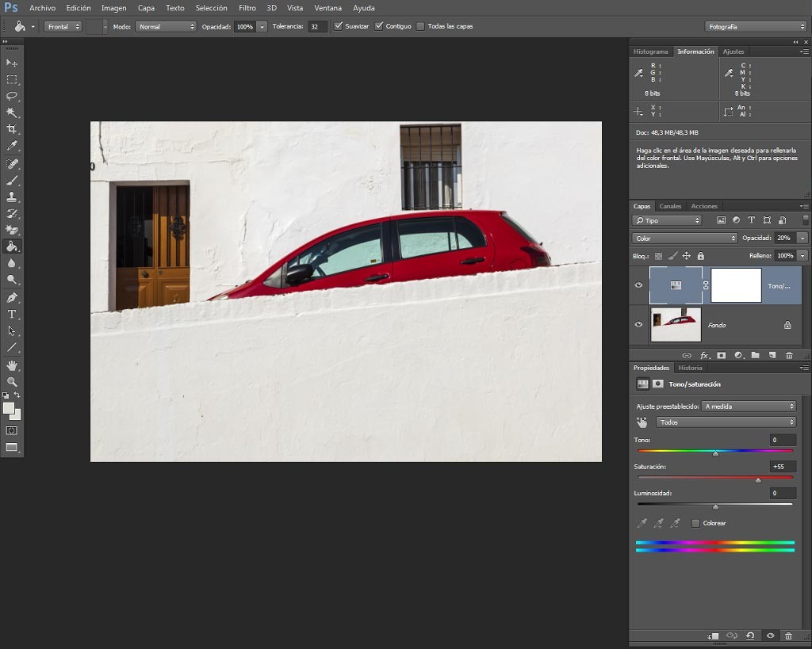Hide the Tono/saturación adjustment layer

click(x=638, y=285)
